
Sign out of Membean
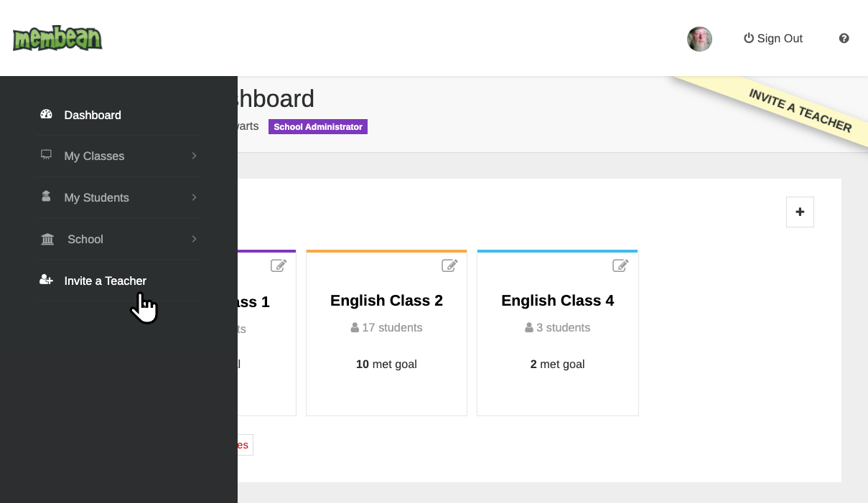780,38
